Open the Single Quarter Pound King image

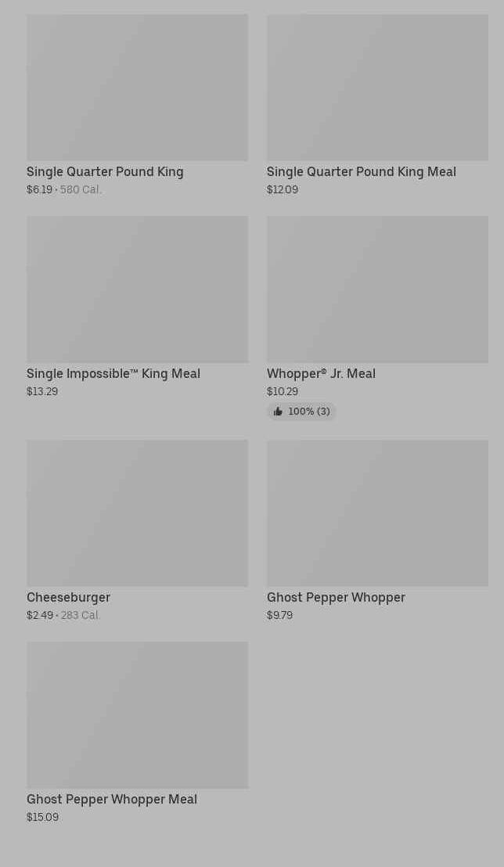coord(137,88)
